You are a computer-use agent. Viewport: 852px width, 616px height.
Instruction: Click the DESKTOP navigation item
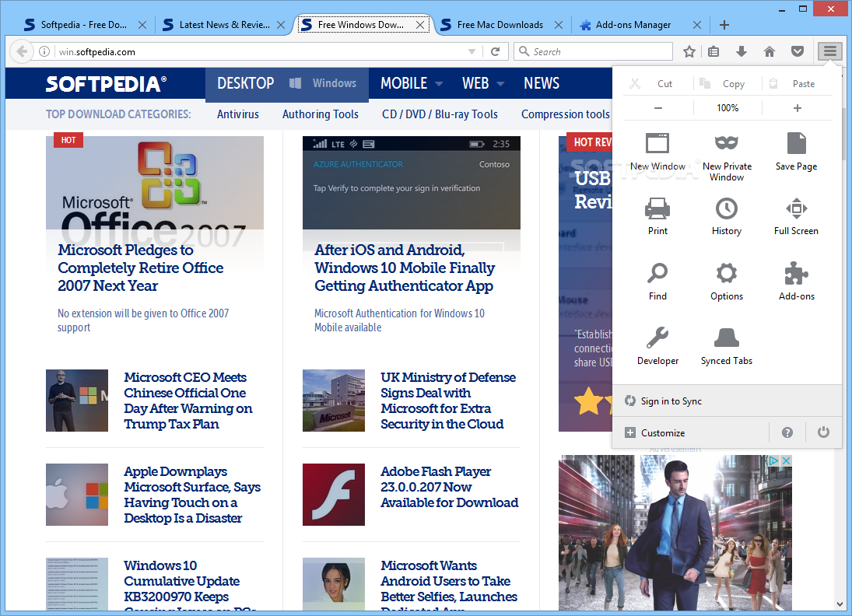click(x=246, y=83)
